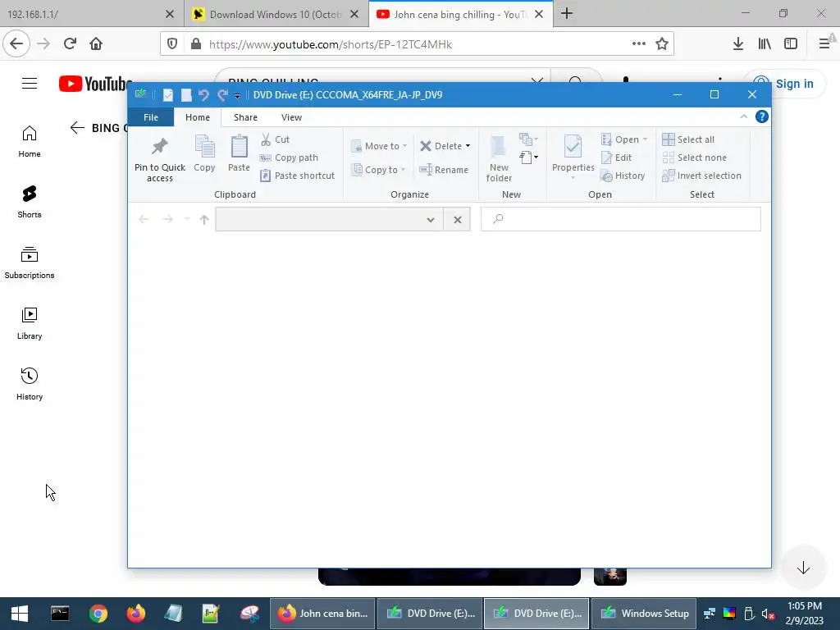This screenshot has height=630, width=840.
Task: Click the Explorer Up arrow button
Action: coord(204,219)
